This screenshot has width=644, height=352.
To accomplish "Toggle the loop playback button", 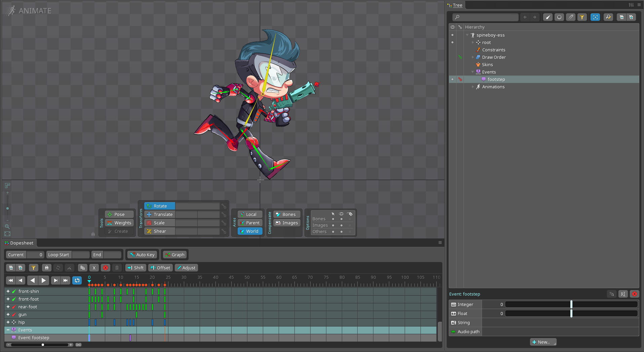I will tap(77, 280).
